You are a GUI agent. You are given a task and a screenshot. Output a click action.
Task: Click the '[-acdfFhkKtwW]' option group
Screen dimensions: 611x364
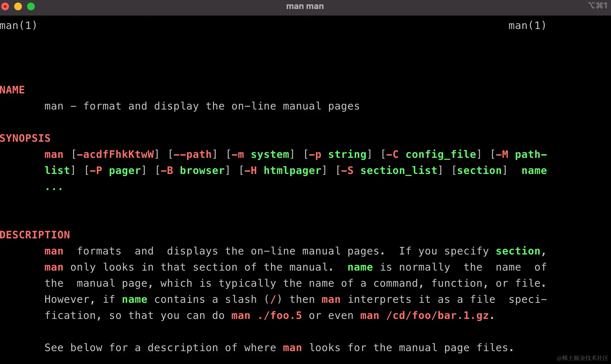pos(115,155)
